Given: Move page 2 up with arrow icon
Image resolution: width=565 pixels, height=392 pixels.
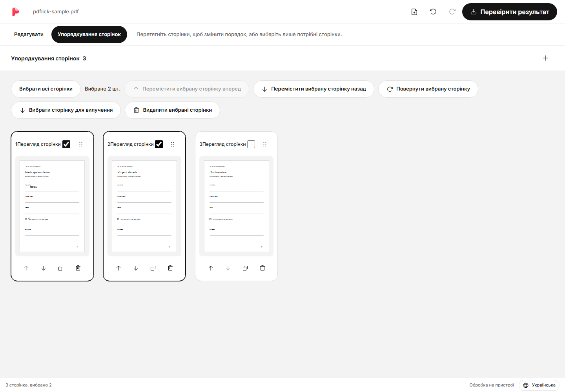Looking at the screenshot, I should 118,268.
